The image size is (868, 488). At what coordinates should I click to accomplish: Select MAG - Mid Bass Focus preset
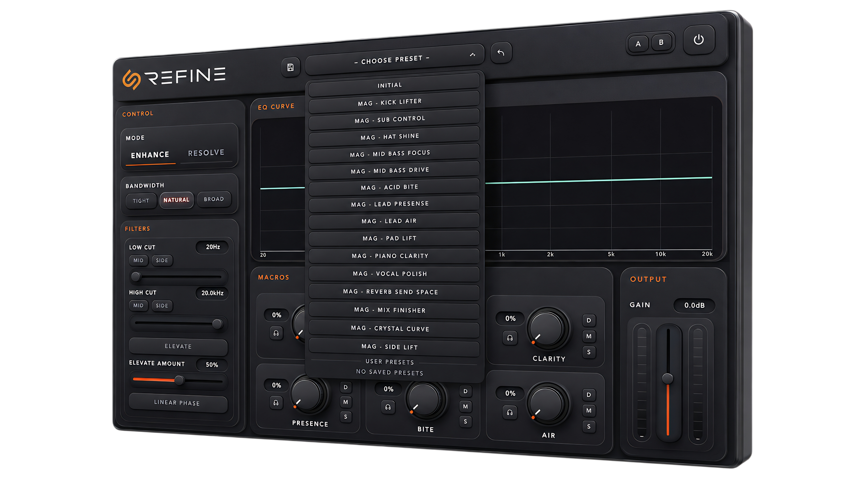point(394,154)
